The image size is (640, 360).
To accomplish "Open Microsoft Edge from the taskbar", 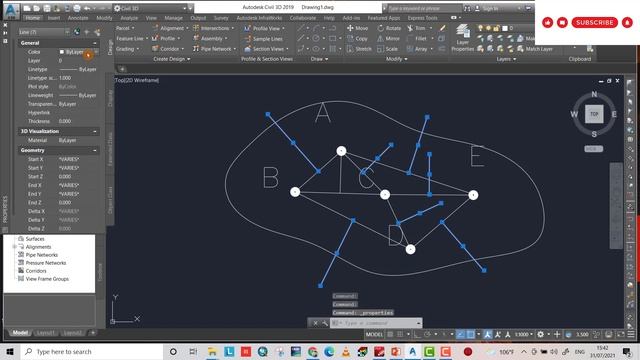I will click(329, 351).
